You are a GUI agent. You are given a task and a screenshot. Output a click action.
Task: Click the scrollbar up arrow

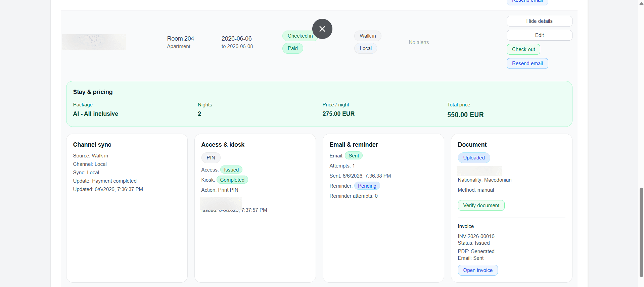(x=641, y=4)
